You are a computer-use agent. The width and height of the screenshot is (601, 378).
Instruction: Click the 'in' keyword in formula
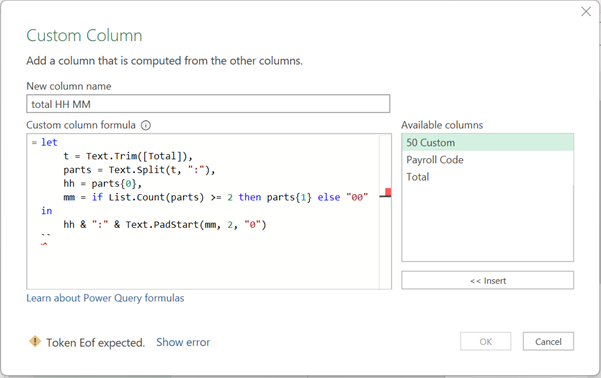[46, 211]
